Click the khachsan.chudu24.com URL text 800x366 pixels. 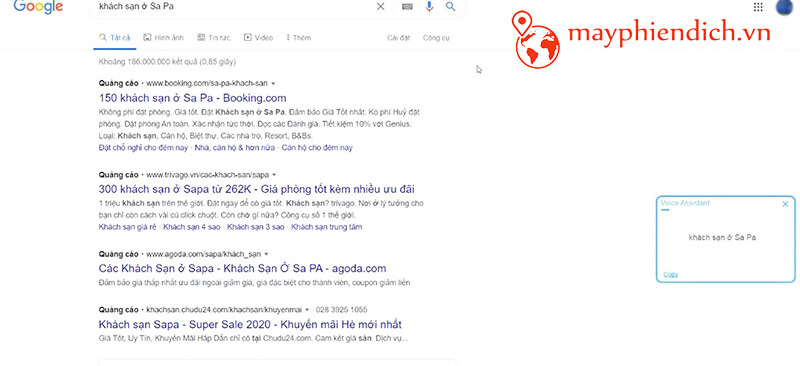point(224,310)
